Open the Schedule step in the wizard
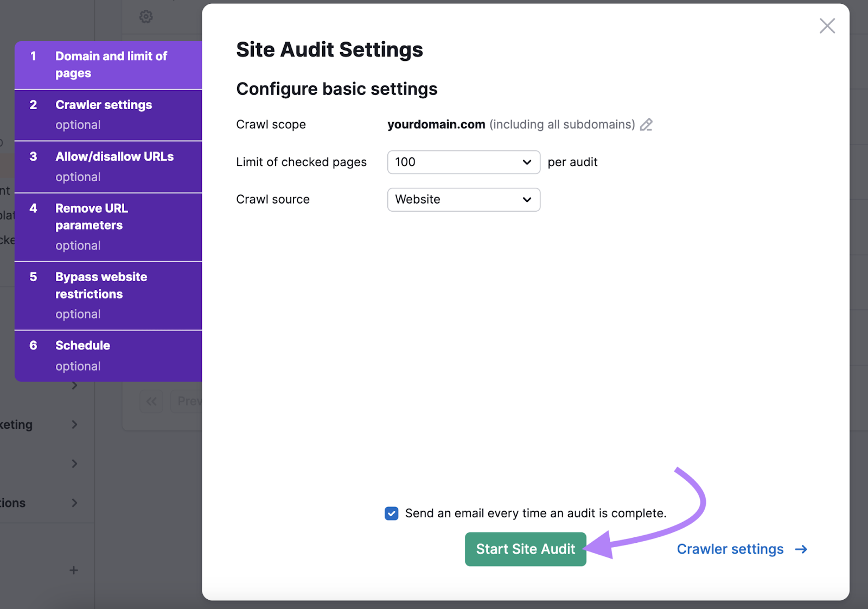 click(x=108, y=355)
